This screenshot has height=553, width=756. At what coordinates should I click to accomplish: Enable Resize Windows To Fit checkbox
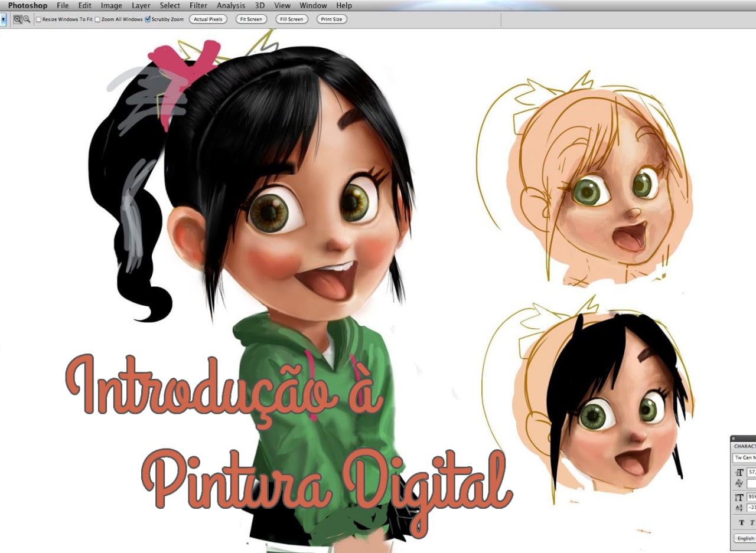pos(39,19)
